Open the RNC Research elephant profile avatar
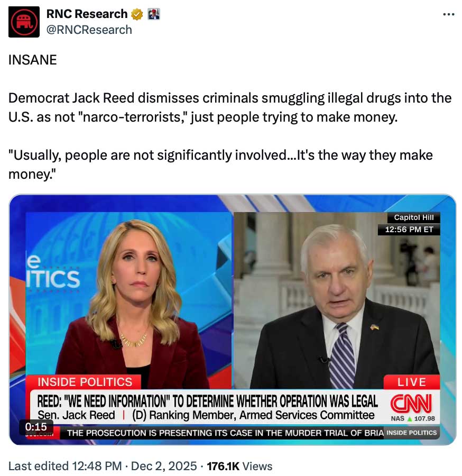This screenshot has width=462, height=476. (x=24, y=22)
